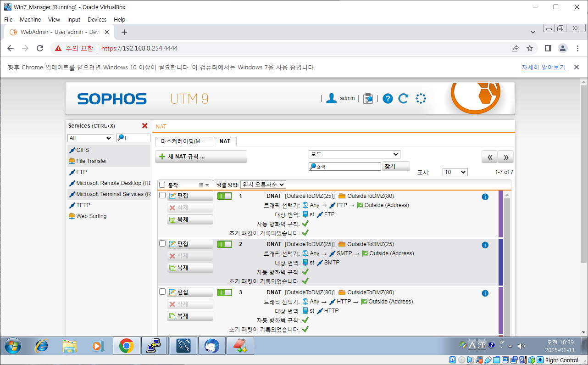
Task: Click the purple color bar of rule 1
Action: 501,213
